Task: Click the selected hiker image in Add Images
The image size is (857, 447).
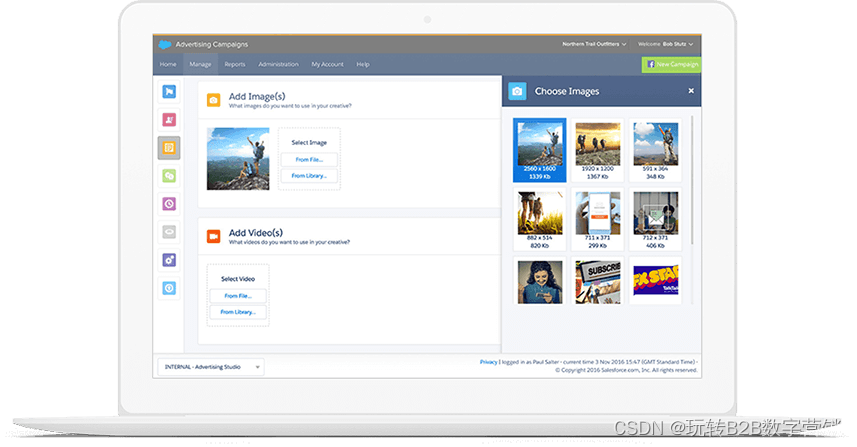Action: [x=238, y=159]
